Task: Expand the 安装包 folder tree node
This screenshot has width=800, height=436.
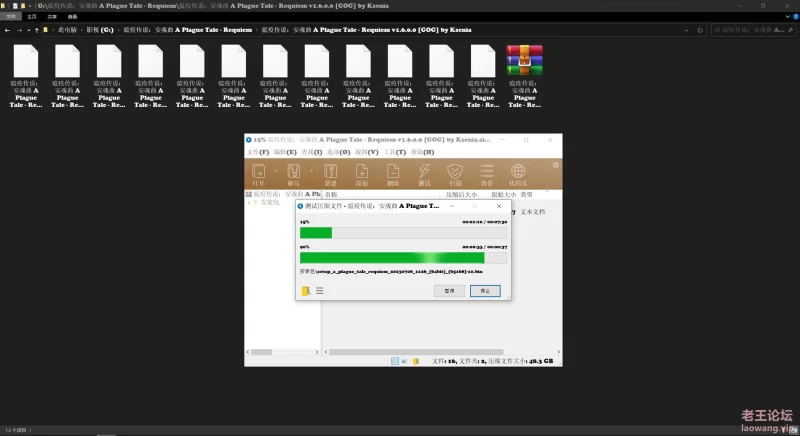Action: [x=249, y=202]
